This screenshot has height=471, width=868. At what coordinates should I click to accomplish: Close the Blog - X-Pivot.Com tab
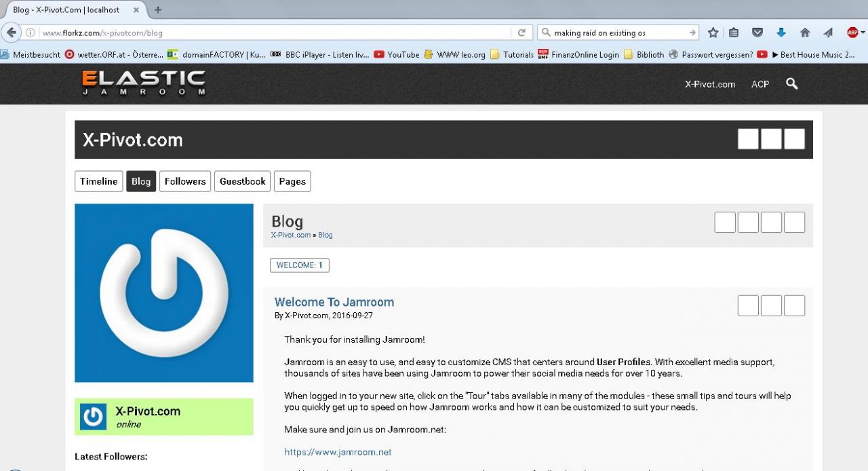pos(136,10)
